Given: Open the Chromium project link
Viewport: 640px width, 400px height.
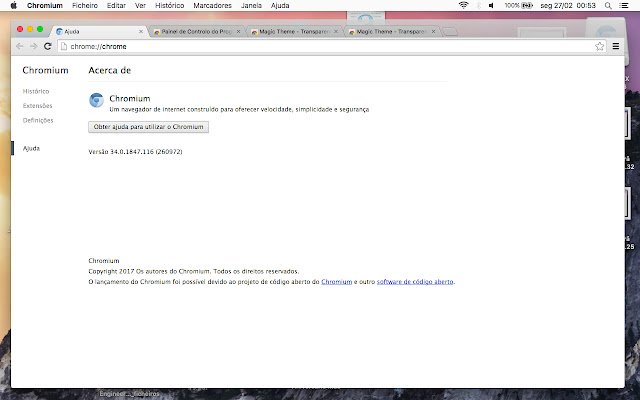Looking at the screenshot, I should tap(336, 282).
